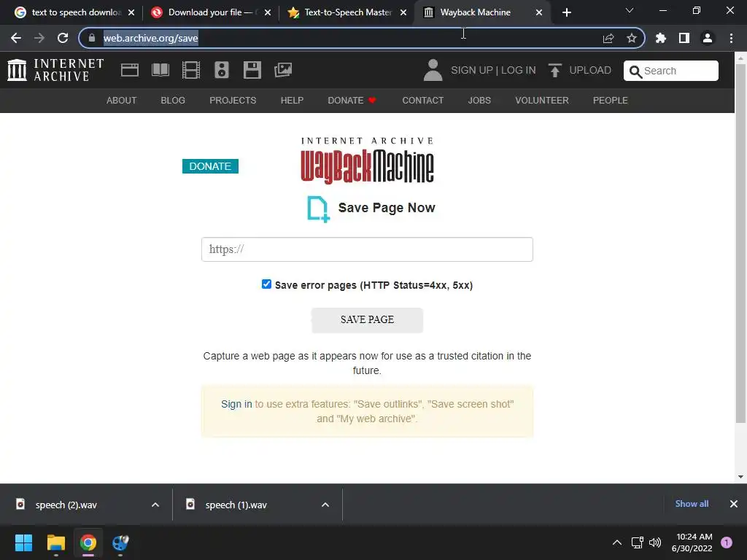This screenshot has height=560, width=747.
Task: Open the Texts book icon
Action: 160,70
